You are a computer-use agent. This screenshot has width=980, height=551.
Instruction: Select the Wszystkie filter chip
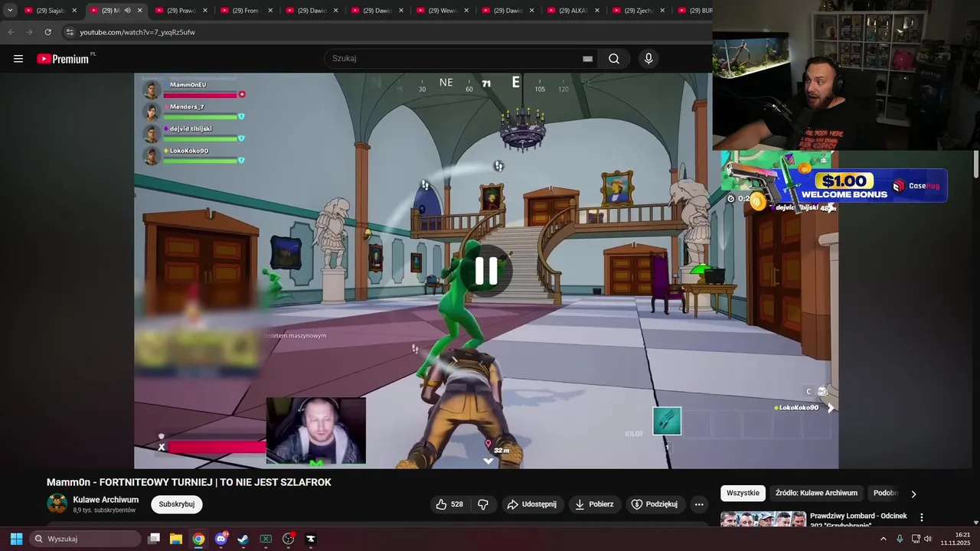pyautogui.click(x=743, y=494)
